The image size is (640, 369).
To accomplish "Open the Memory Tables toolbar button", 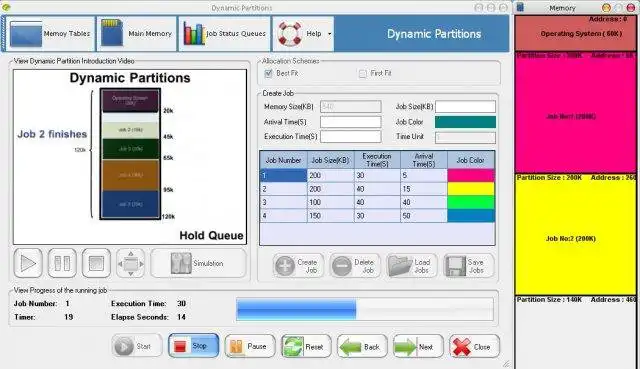I will (x=51, y=34).
